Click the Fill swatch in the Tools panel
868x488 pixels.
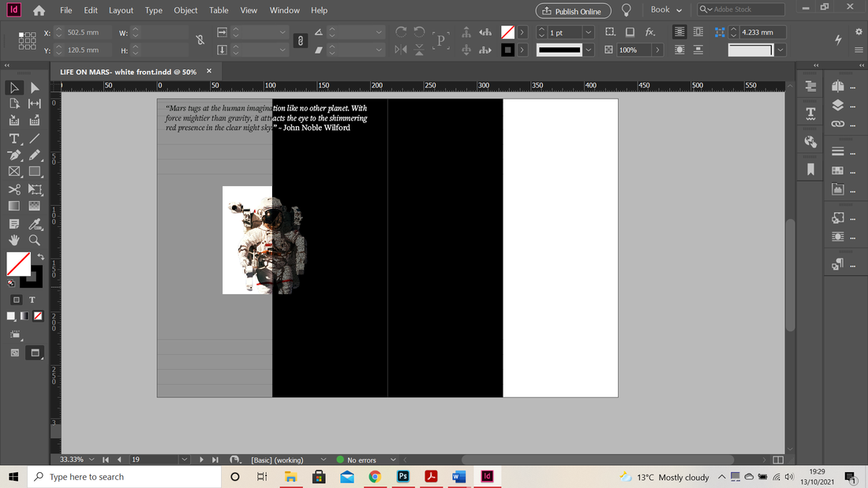tap(18, 264)
